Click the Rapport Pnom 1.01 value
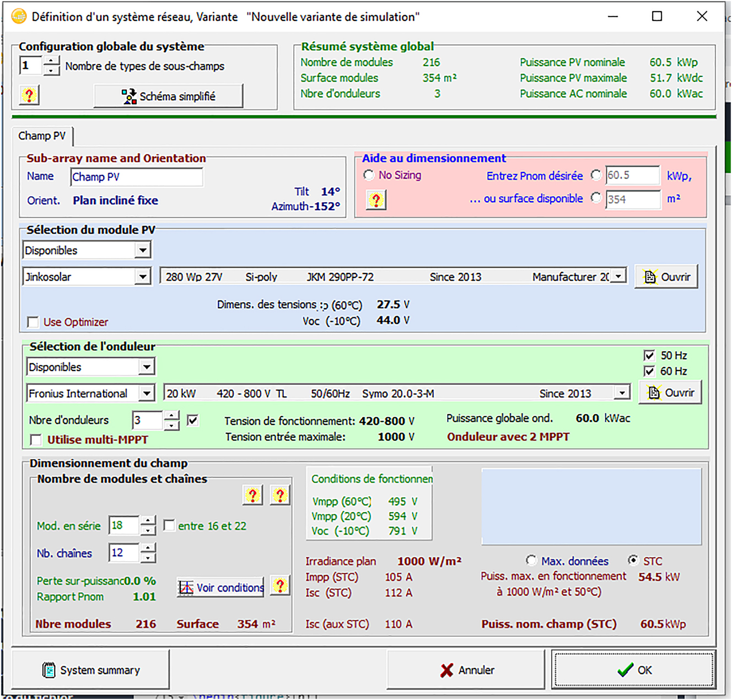 (144, 596)
